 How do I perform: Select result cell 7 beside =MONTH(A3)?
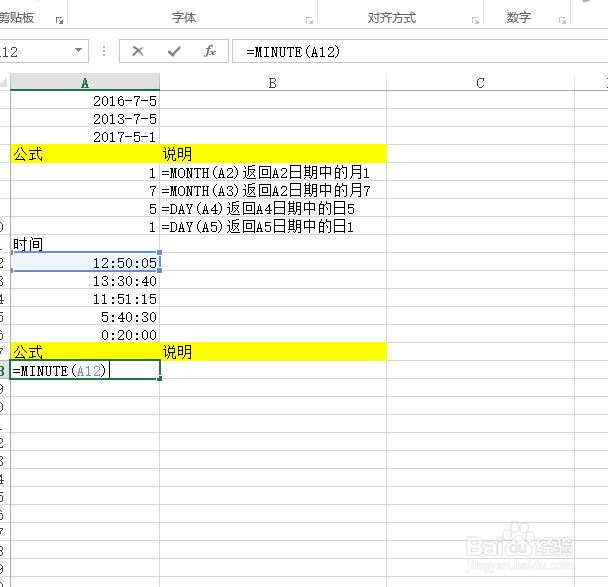click(85, 190)
